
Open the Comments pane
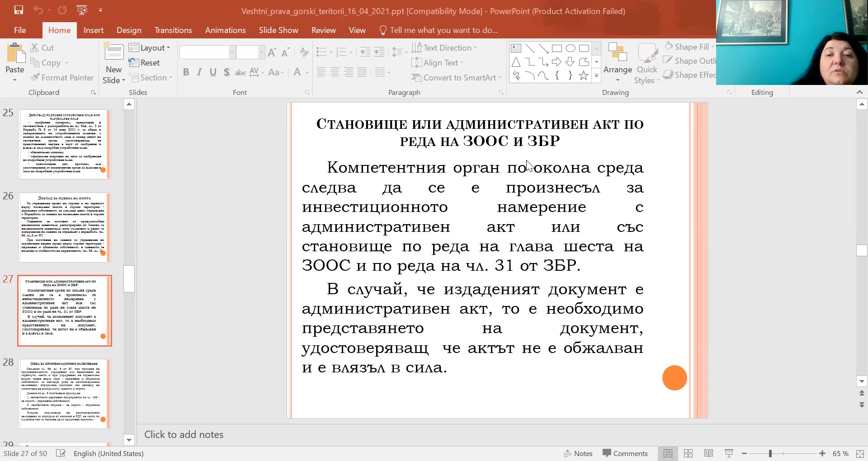[625, 453]
